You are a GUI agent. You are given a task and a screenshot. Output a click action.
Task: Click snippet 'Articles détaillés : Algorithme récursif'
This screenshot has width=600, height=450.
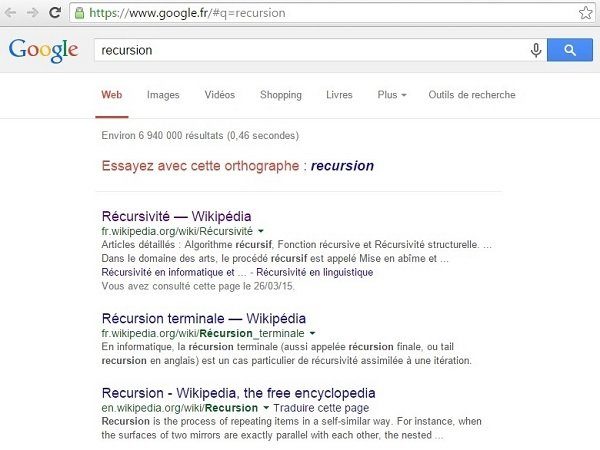[x=187, y=245]
